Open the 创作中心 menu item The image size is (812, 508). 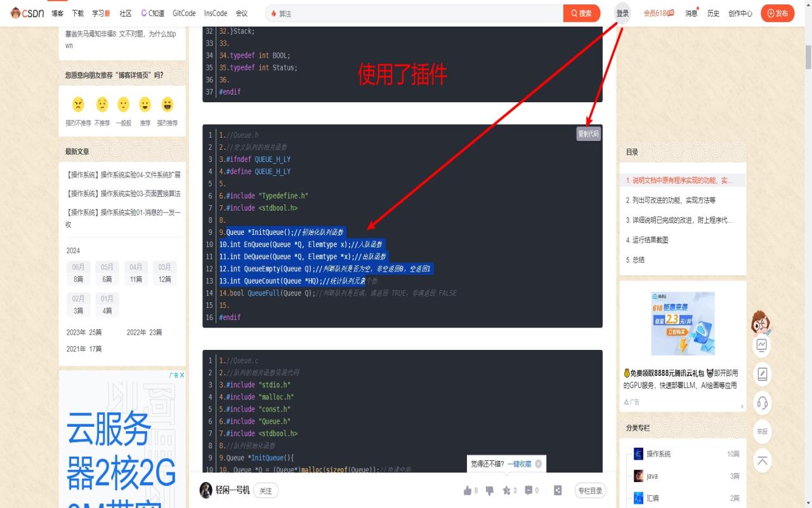740,13
